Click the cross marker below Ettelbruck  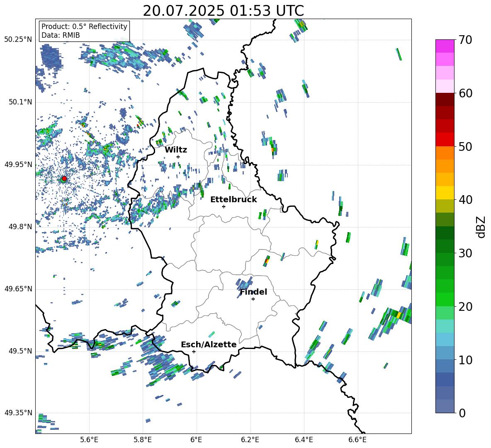[x=224, y=206]
